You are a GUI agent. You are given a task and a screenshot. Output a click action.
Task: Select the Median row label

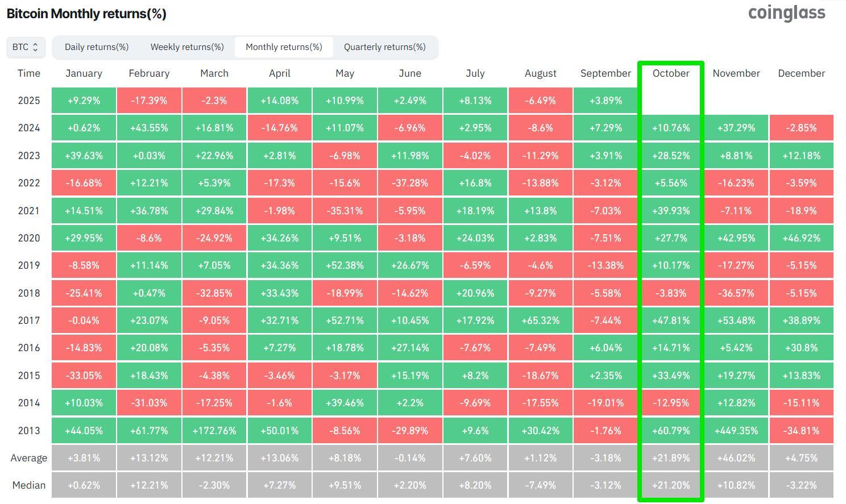(29, 485)
